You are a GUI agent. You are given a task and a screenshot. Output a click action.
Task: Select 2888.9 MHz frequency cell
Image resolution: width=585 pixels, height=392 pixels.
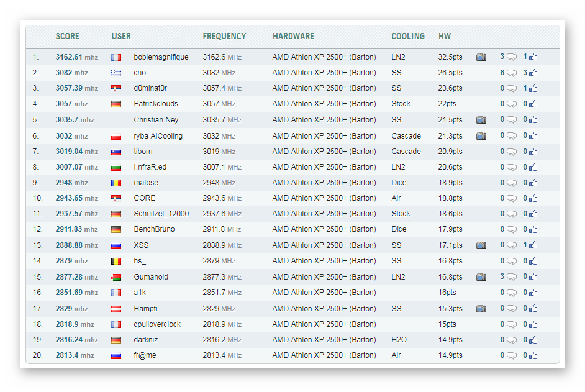[x=222, y=245]
